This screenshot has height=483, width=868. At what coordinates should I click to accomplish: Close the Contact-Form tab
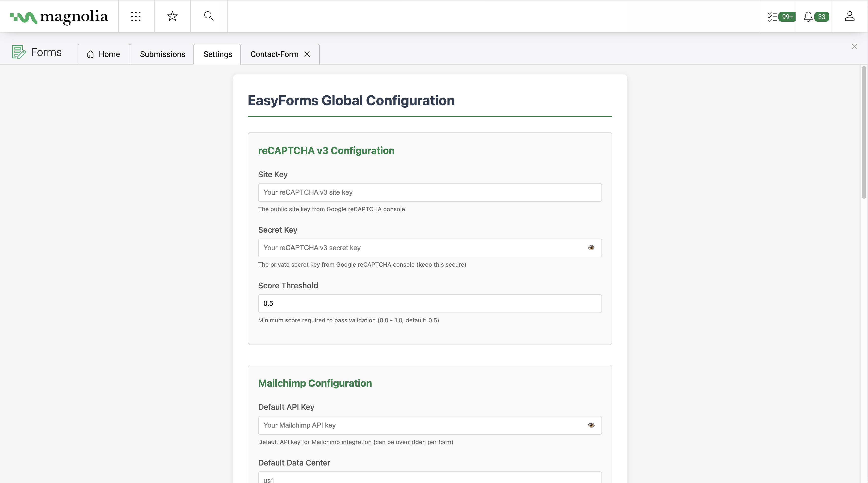(307, 54)
